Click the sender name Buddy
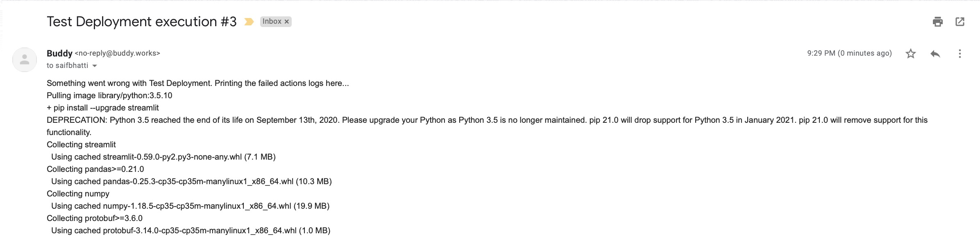The height and width of the screenshot is (239, 980). click(59, 53)
